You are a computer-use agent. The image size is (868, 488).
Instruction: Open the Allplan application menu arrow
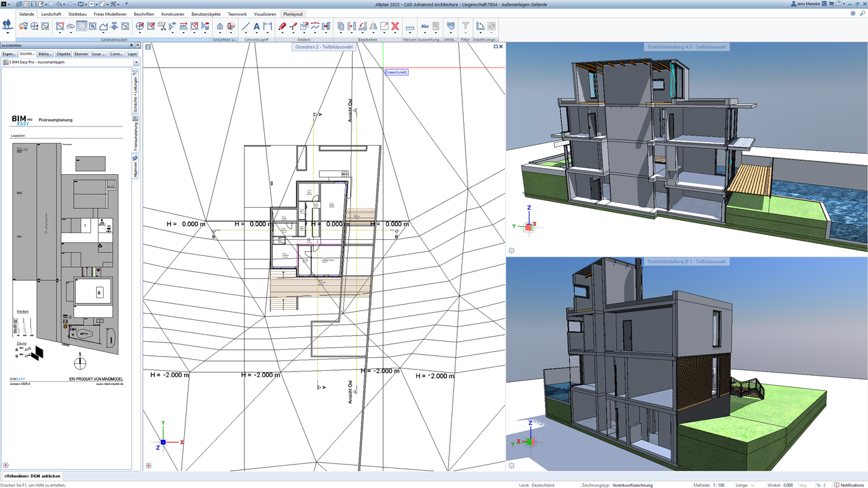tap(10, 4)
